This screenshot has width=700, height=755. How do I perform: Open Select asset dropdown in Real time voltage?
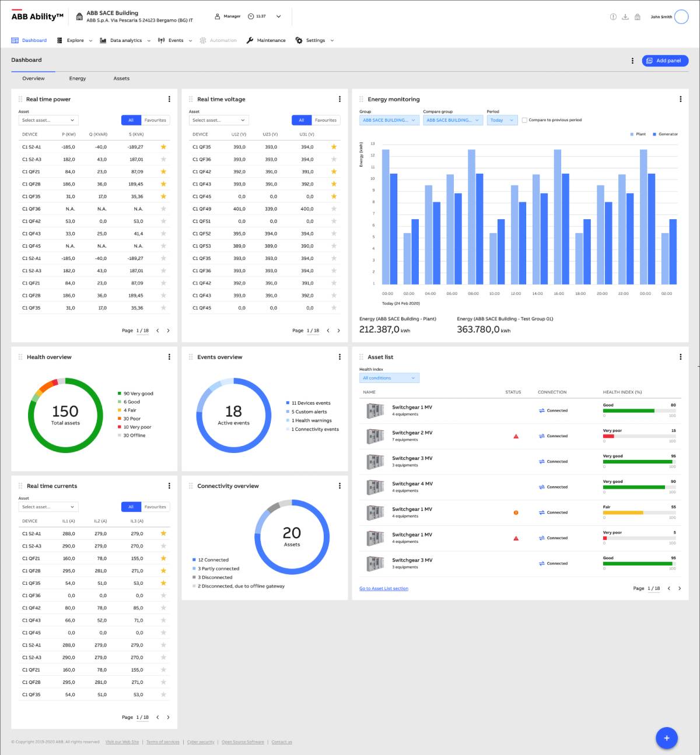tap(219, 120)
